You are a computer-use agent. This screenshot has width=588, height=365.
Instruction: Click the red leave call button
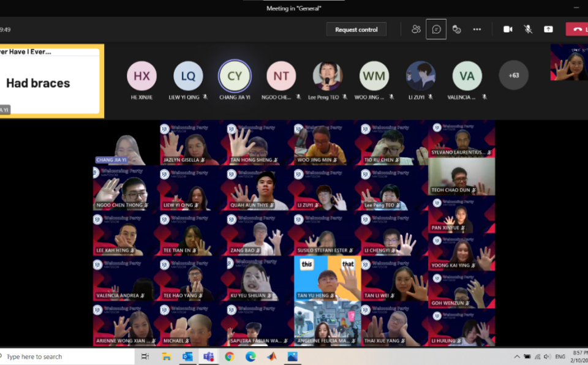[577, 29]
